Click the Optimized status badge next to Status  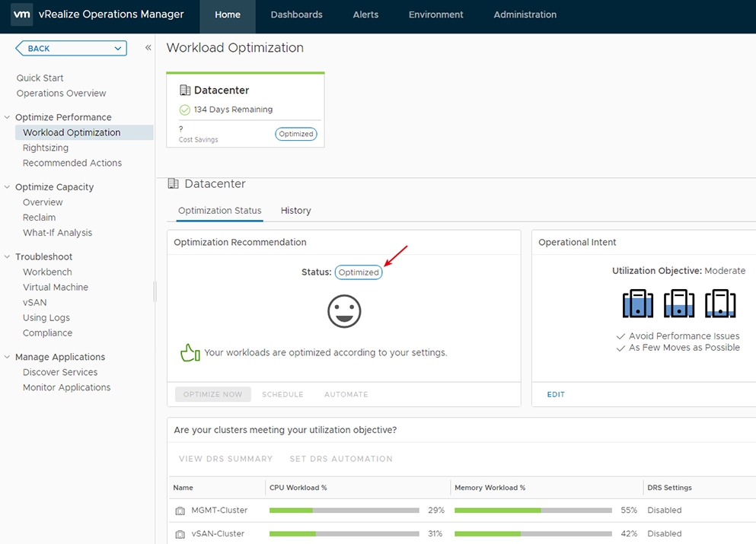tap(359, 272)
